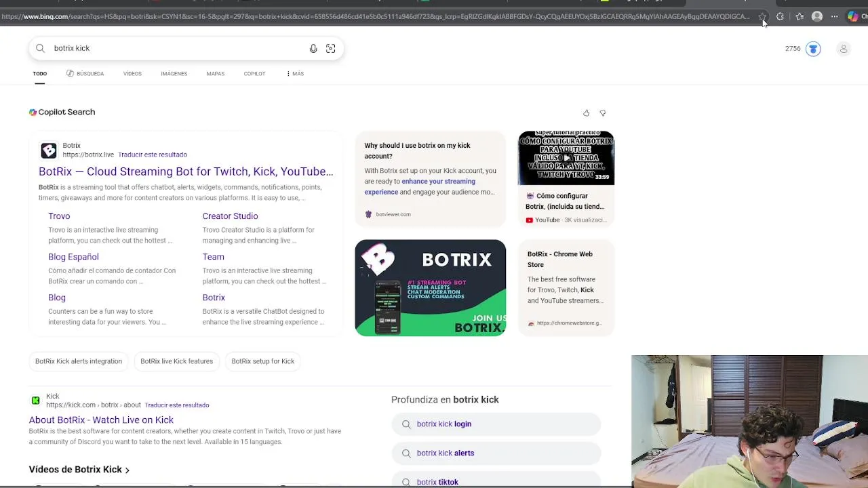This screenshot has height=488, width=868.
Task: Click chromewebstore source icon
Action: point(531,323)
